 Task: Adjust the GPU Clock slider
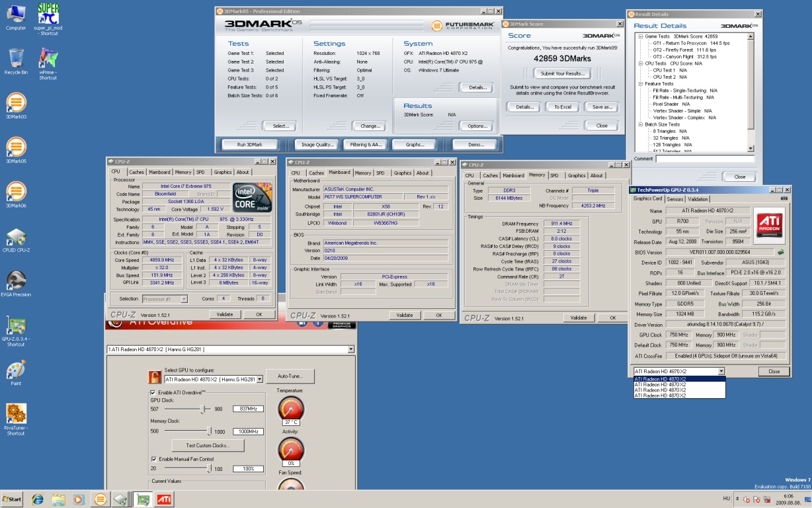202,409
